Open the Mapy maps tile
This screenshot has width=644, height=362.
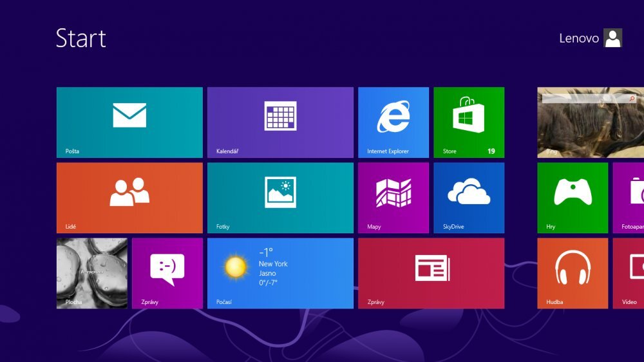tap(393, 198)
